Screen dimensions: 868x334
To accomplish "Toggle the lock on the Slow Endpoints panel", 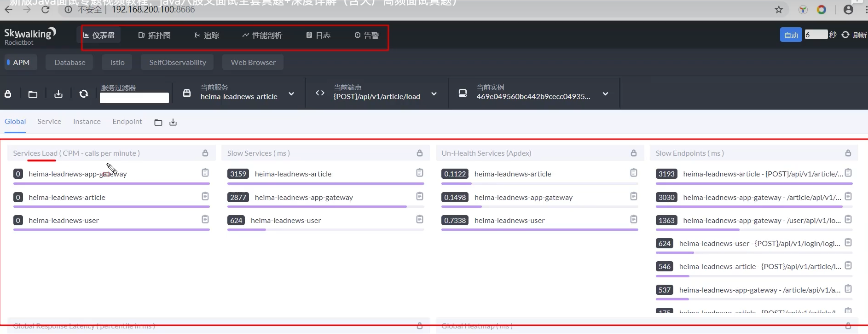I will [848, 153].
